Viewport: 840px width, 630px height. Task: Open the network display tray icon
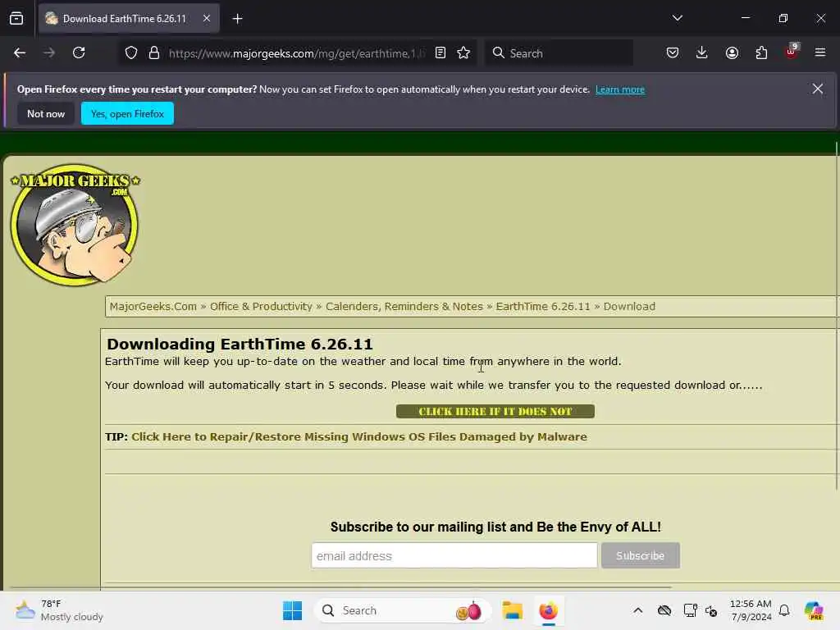[x=691, y=610]
